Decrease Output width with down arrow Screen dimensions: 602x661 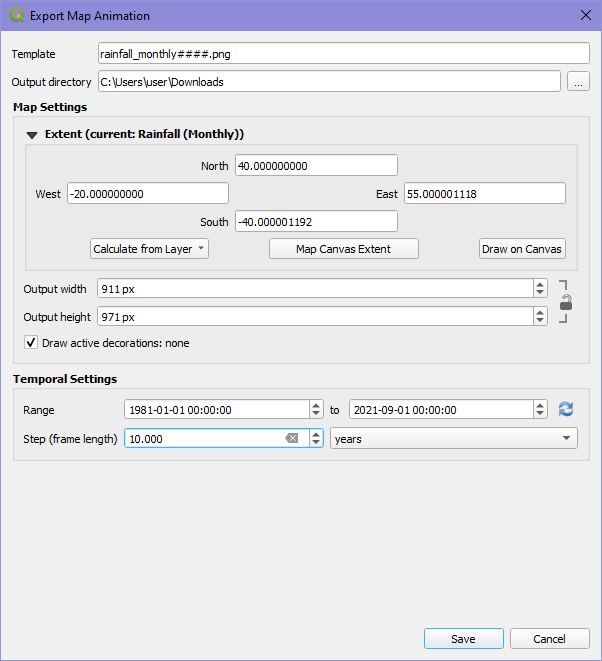pos(540,293)
